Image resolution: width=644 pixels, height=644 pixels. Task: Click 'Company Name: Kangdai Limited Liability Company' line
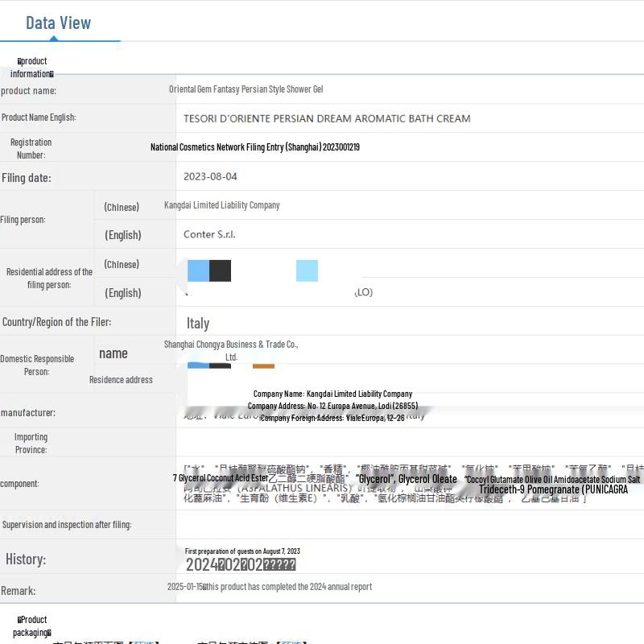point(332,394)
